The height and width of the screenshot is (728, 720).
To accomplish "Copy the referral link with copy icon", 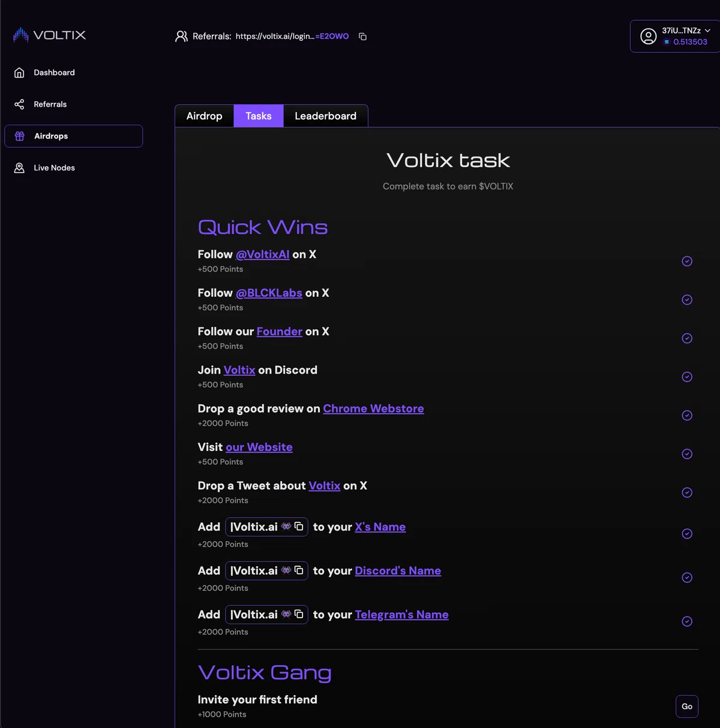I will pyautogui.click(x=362, y=37).
